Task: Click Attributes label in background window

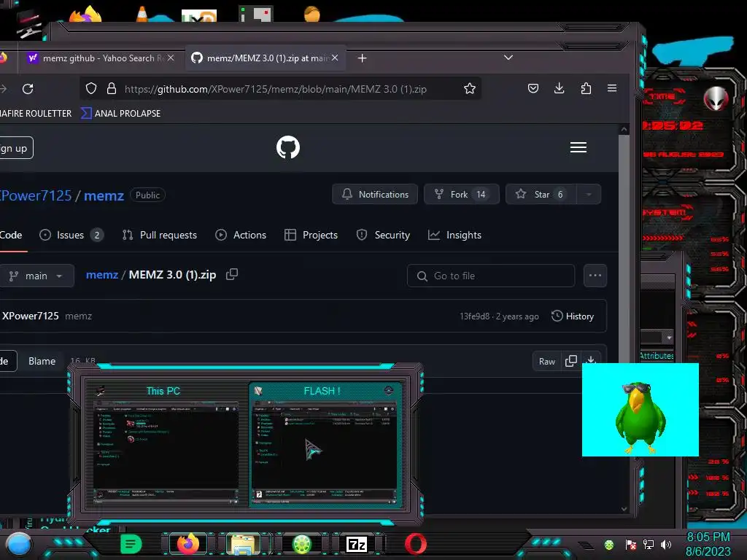Action: (x=657, y=356)
